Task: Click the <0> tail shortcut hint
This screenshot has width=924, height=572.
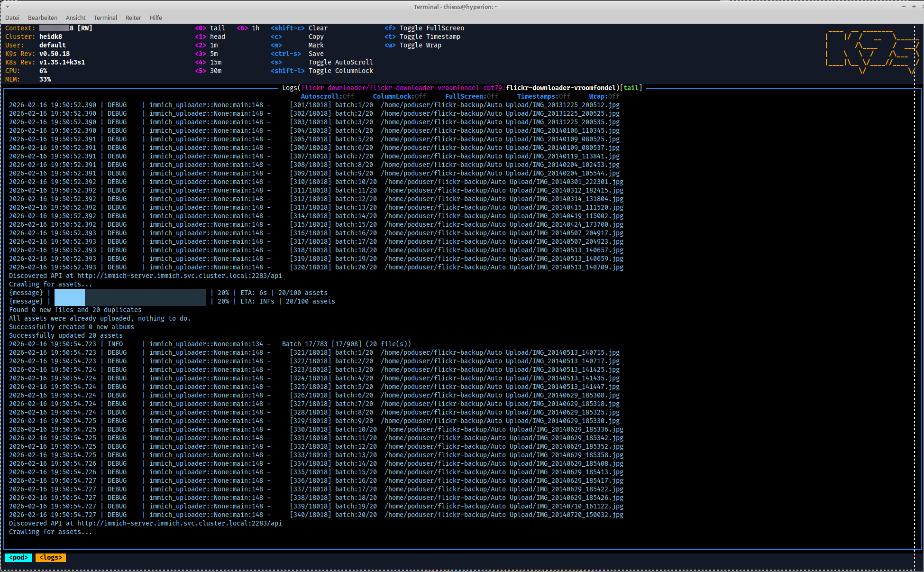Action: coord(210,28)
